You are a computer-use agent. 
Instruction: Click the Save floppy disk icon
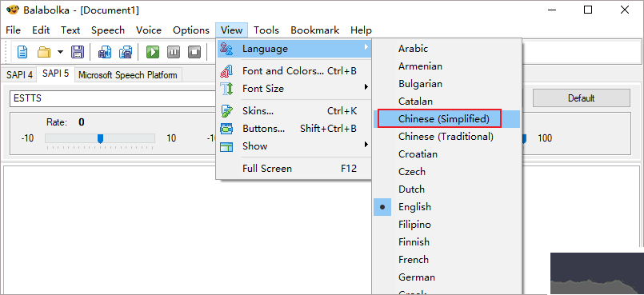pos(78,52)
